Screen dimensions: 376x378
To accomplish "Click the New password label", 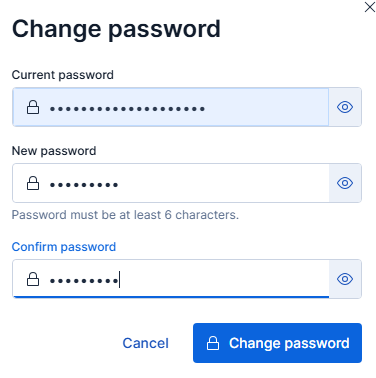I will pos(54,151).
